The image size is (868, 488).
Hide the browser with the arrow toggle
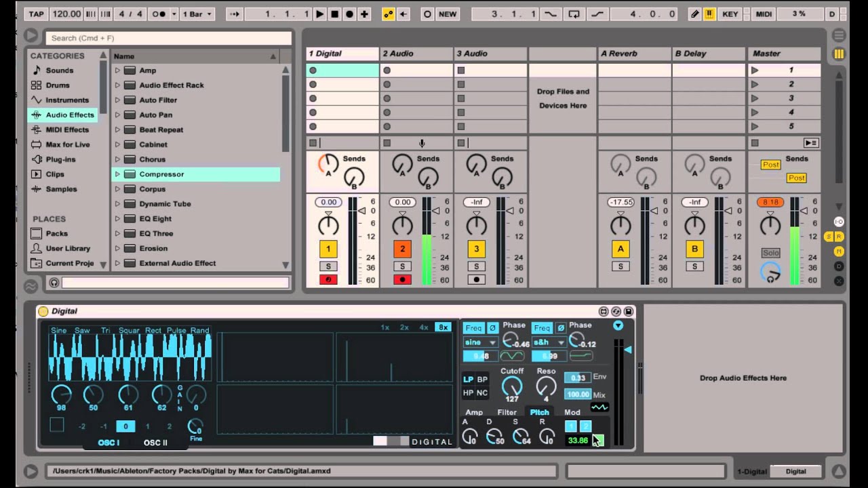tap(31, 35)
